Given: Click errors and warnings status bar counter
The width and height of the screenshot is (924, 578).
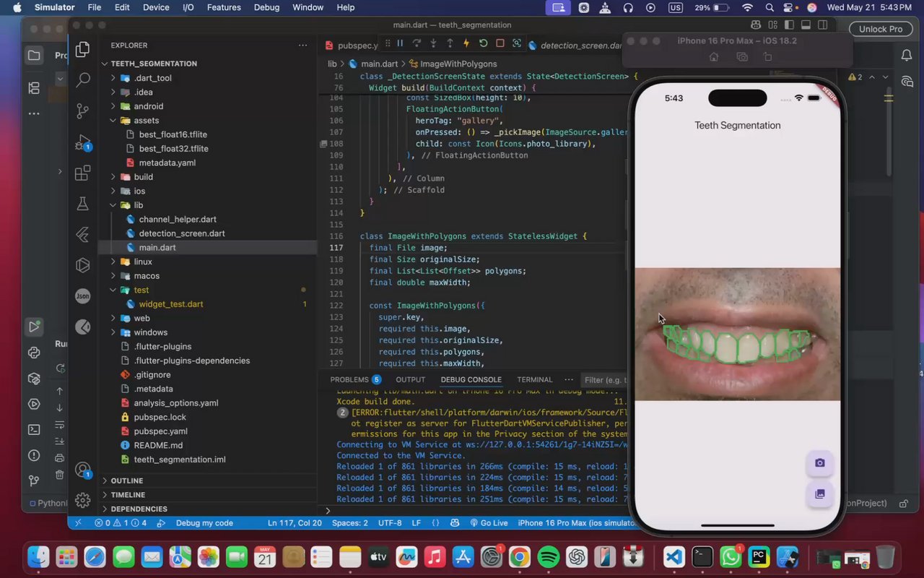Looking at the screenshot, I should pos(121,523).
